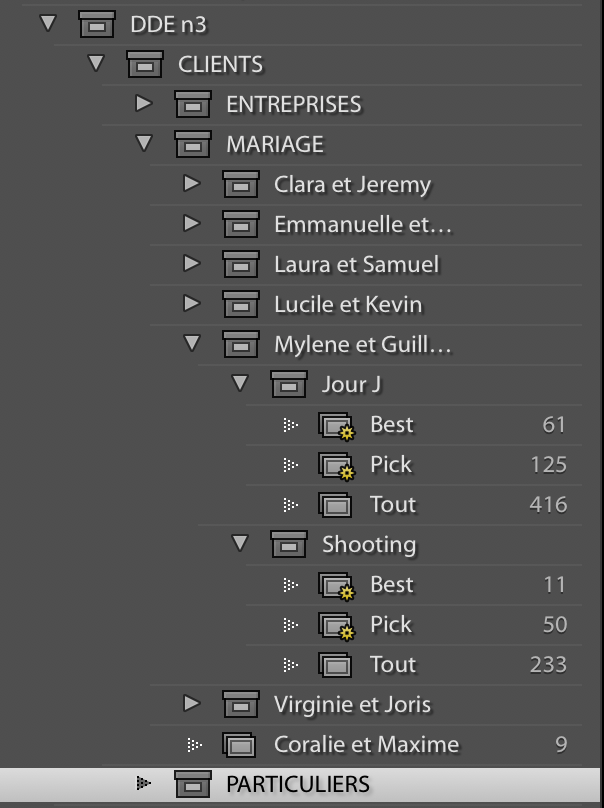Select the ENTREPRISES label
The image size is (604, 808).
pos(294,105)
